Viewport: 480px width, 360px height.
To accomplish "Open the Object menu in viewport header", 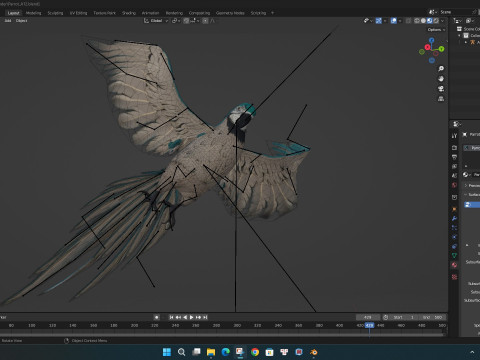I will click(x=21, y=21).
